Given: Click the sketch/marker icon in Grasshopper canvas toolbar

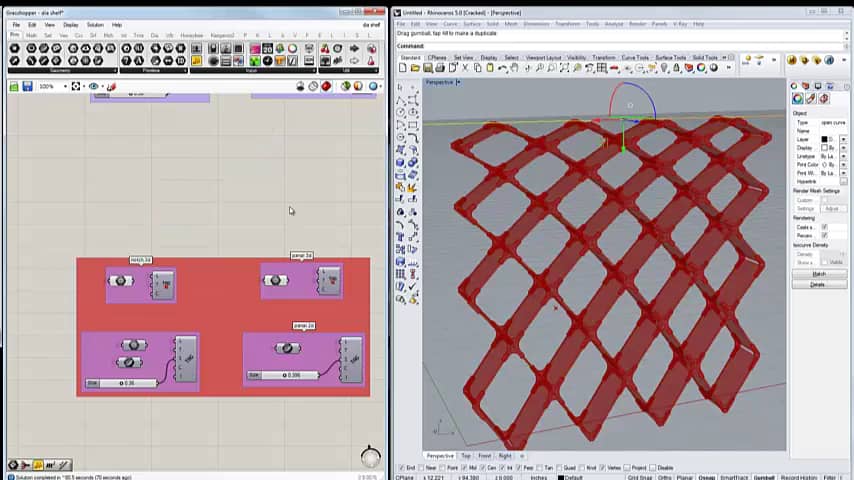Looking at the screenshot, I should [111, 87].
